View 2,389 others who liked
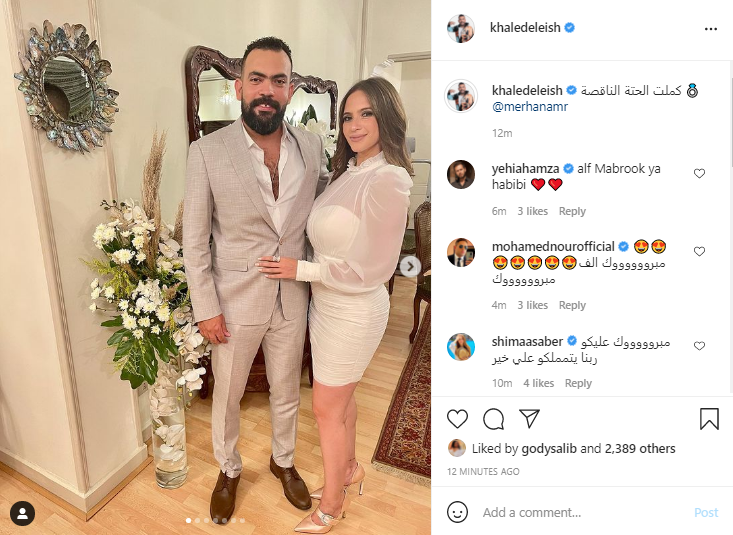Viewport: 733px width, 535px height. [640, 448]
